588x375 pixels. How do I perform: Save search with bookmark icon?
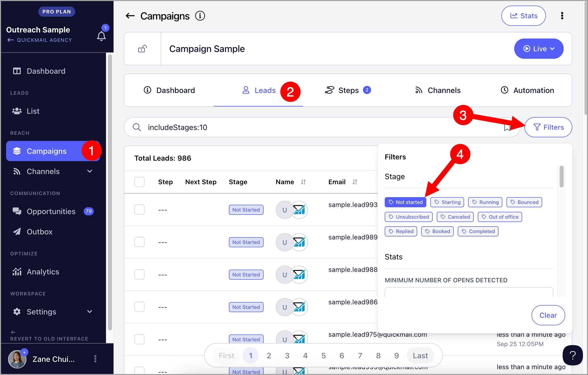(x=507, y=127)
